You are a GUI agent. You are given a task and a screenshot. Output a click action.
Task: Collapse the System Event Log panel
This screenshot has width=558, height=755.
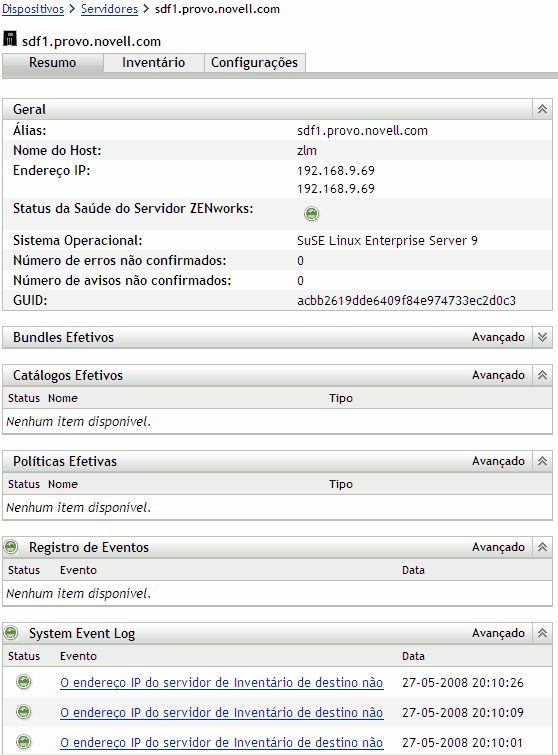tap(543, 633)
